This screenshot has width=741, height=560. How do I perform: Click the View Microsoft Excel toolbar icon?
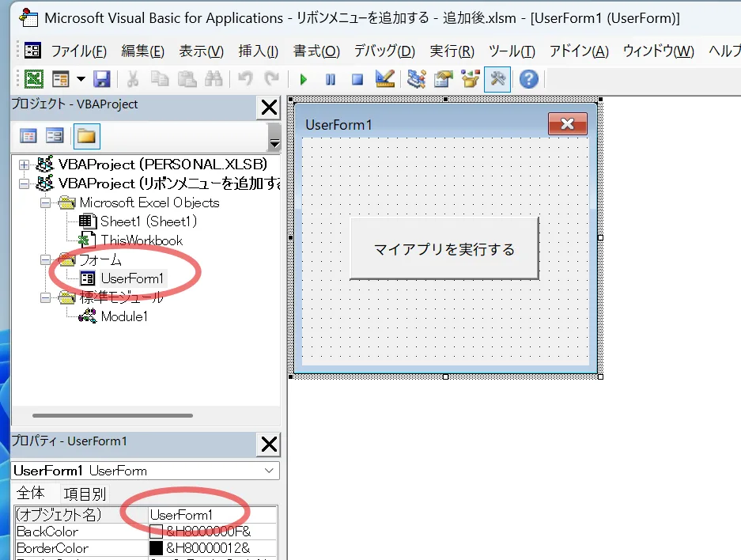point(34,79)
